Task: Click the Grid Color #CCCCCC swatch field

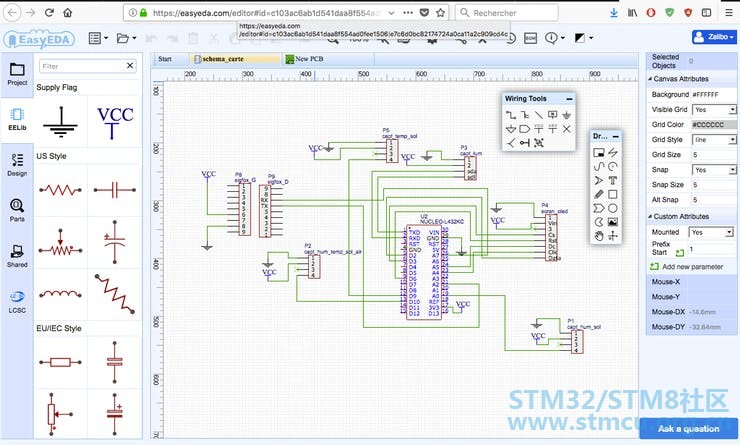Action: (714, 125)
